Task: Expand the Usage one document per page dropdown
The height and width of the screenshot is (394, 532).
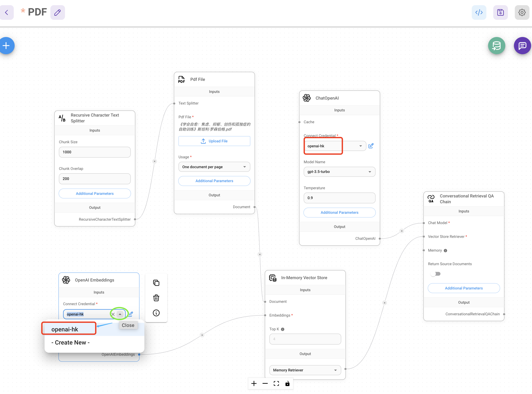Action: (214, 167)
